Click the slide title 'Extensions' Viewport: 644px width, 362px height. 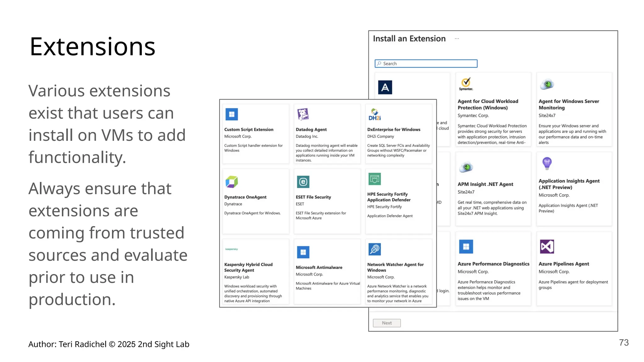click(x=92, y=47)
